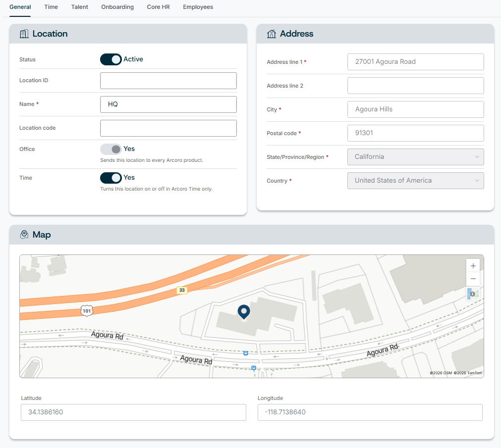This screenshot has width=501, height=448.
Task: Open the State/Province/Region dropdown
Action: coord(415,156)
